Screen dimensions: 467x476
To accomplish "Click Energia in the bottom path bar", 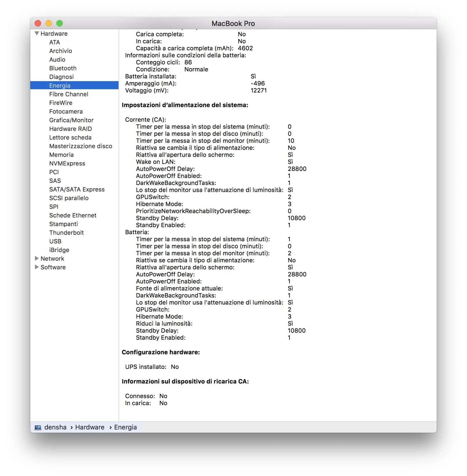I will pyautogui.click(x=125, y=427).
